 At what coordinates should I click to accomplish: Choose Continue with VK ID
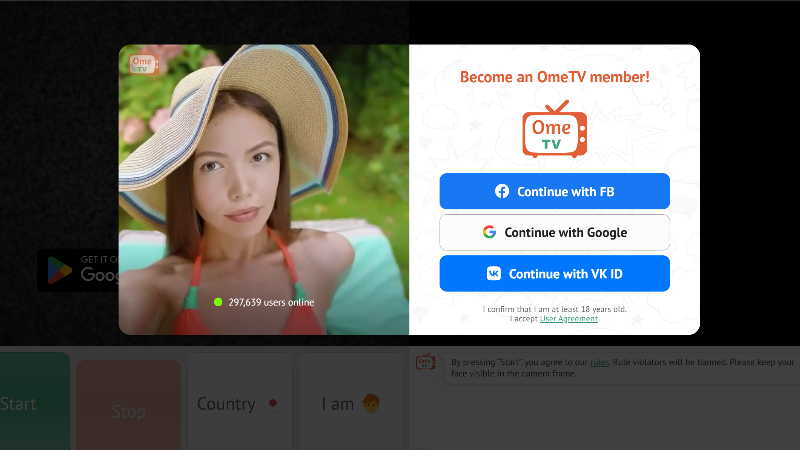click(555, 273)
